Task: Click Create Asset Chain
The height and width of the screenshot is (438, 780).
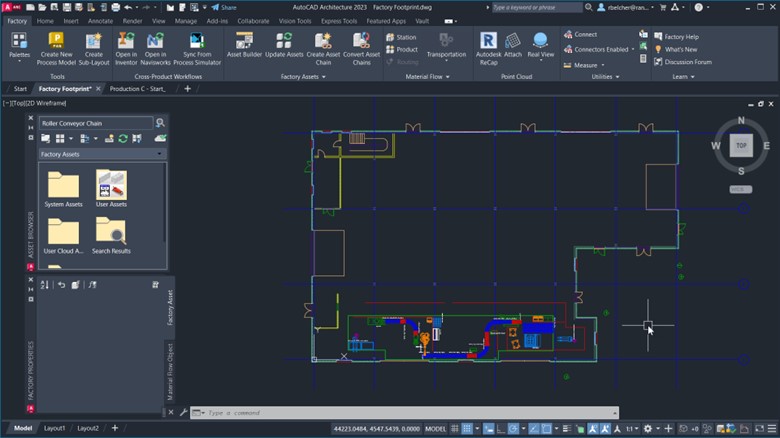Action: click(323, 49)
